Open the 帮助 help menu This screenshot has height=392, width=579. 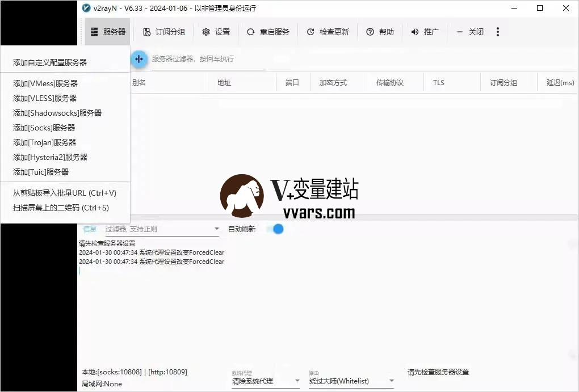[x=380, y=32]
